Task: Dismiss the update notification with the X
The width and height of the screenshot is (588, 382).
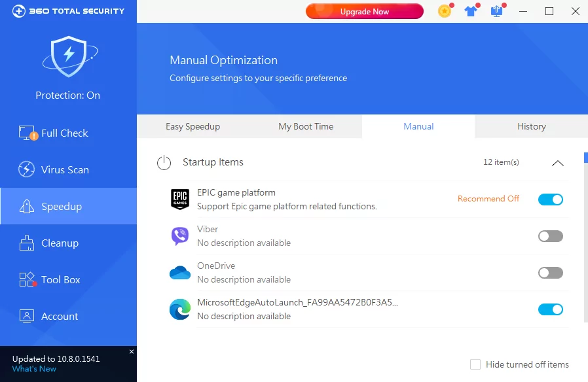Action: [132, 352]
